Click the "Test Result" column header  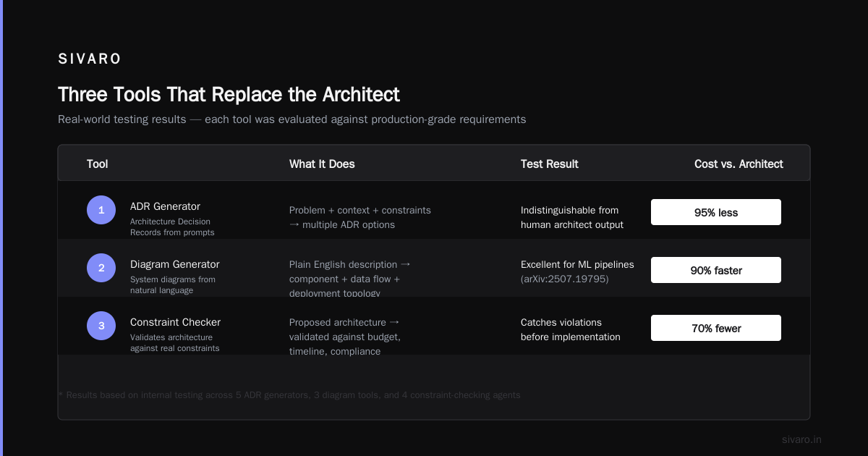tap(550, 164)
